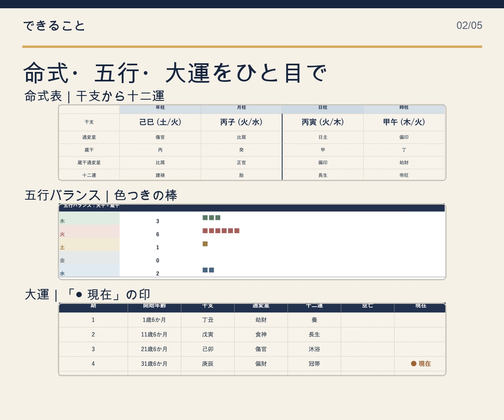This screenshot has width=504, height=420.
Task: Select the '21歳6か月' start age cell
Action: (x=154, y=349)
